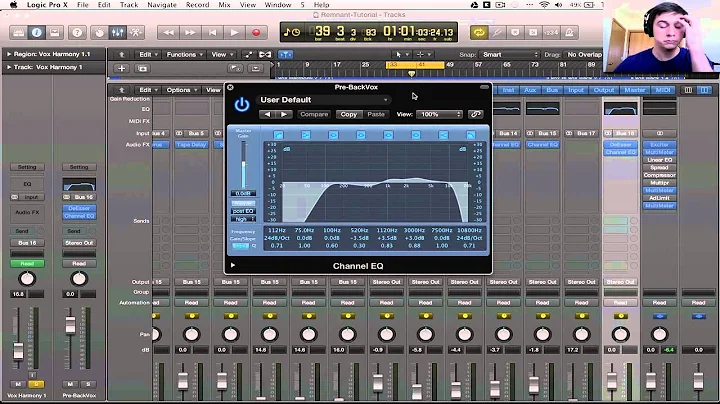Open the Toolbar view button
Image resolution: width=720 pixels, height=404 pixels.
click(55, 33)
